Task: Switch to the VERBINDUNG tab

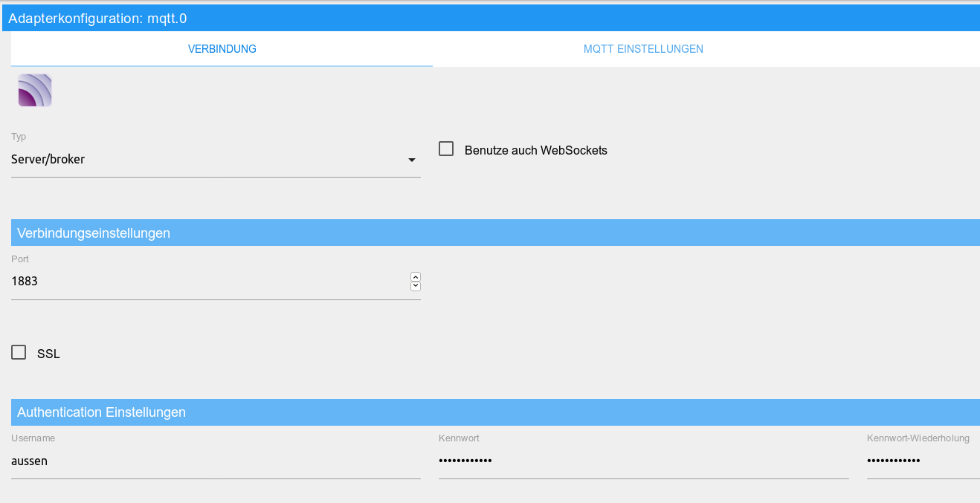Action: click(x=222, y=49)
